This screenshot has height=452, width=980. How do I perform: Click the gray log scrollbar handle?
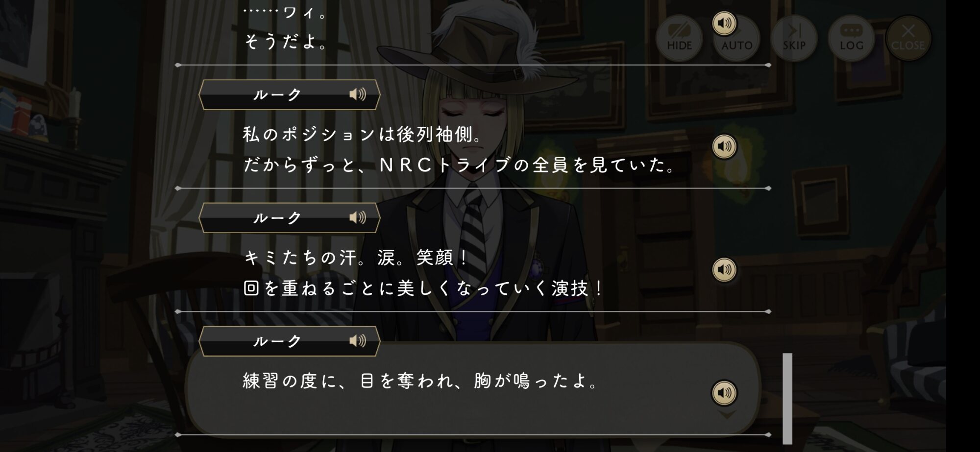(x=787, y=398)
